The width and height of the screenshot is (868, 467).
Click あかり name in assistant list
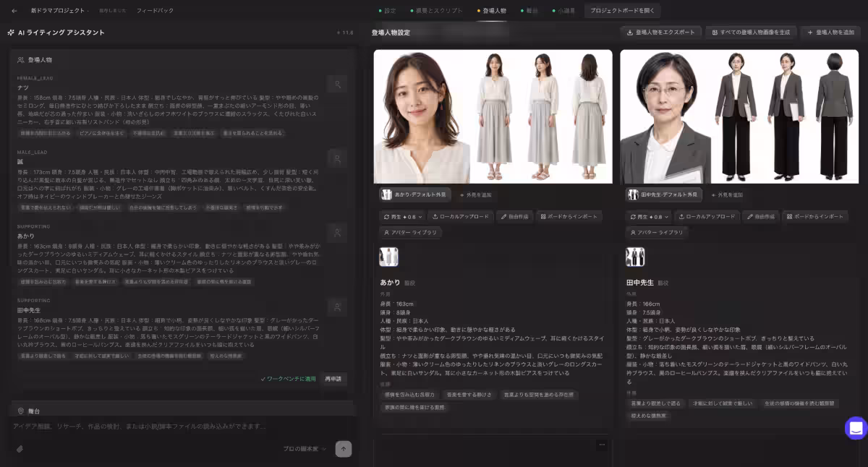[x=26, y=236]
